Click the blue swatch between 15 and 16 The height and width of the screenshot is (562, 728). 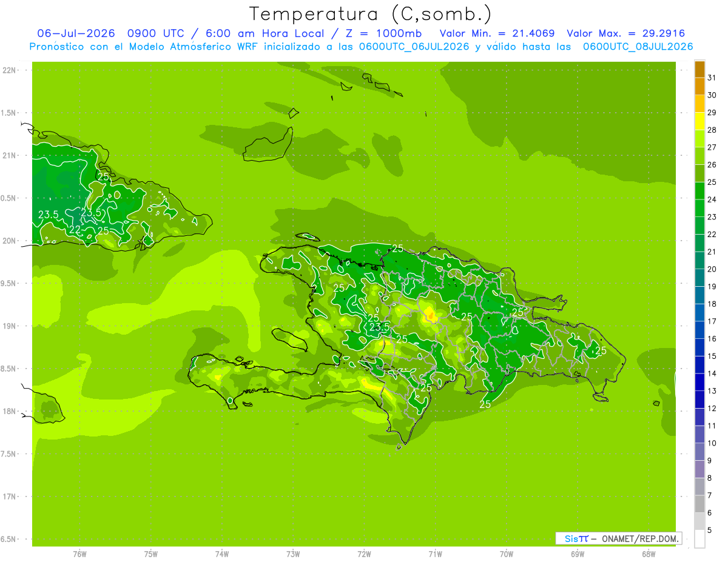699,347
